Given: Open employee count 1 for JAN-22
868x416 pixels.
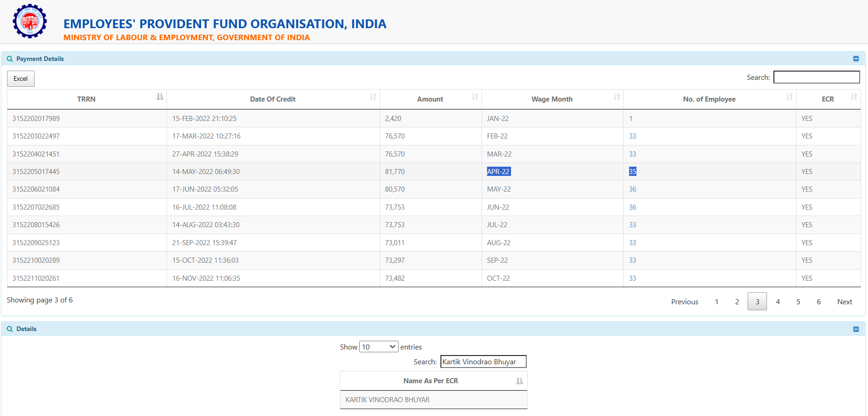Looking at the screenshot, I should [630, 119].
